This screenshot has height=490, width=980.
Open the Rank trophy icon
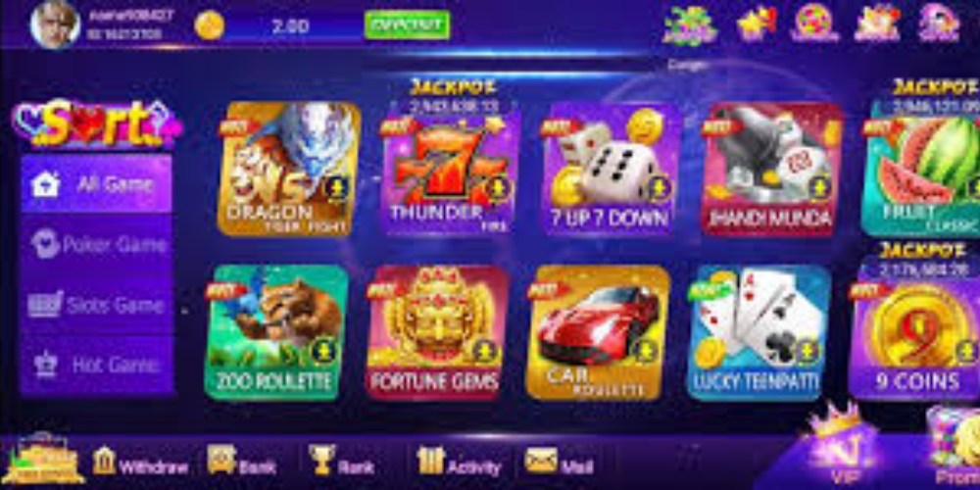321,460
